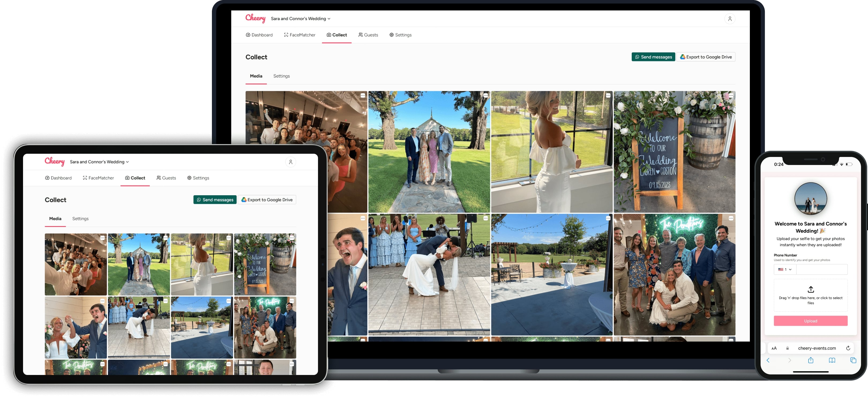Viewport: 868px width, 398px height.
Task: Click Export to Google Drive on tablet
Action: (267, 200)
